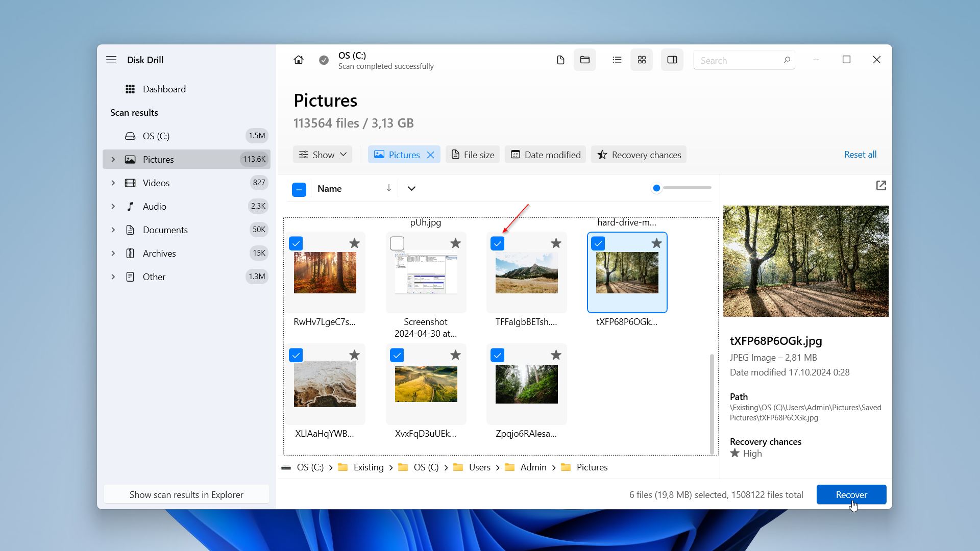Select the new folder creation icon
The image size is (980, 551).
click(x=584, y=60)
